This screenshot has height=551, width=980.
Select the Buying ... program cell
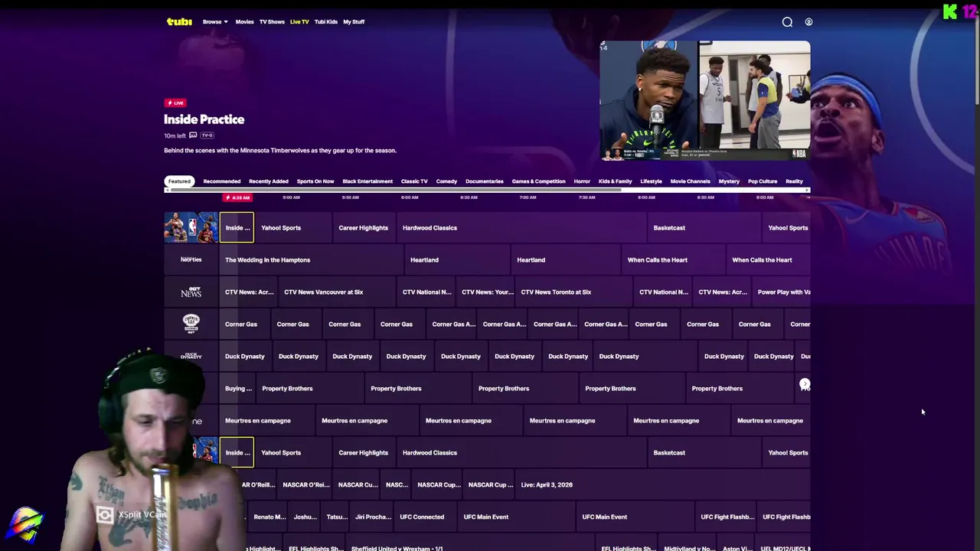pyautogui.click(x=237, y=388)
